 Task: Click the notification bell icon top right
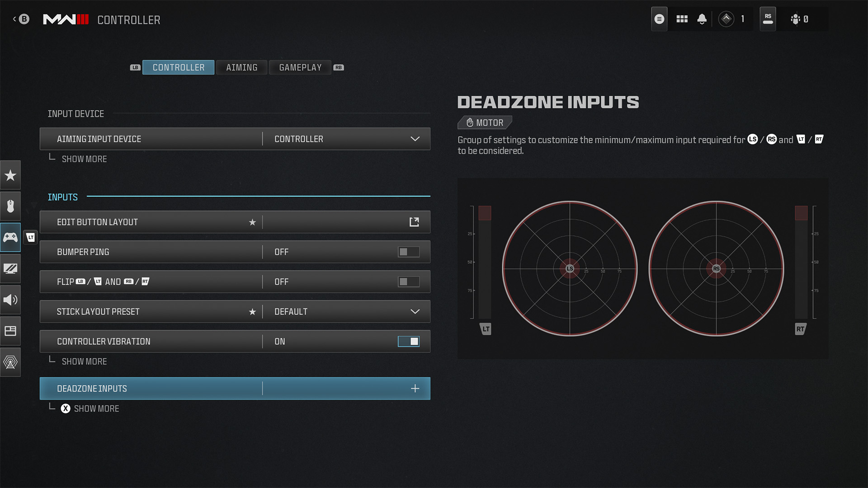[x=702, y=19]
